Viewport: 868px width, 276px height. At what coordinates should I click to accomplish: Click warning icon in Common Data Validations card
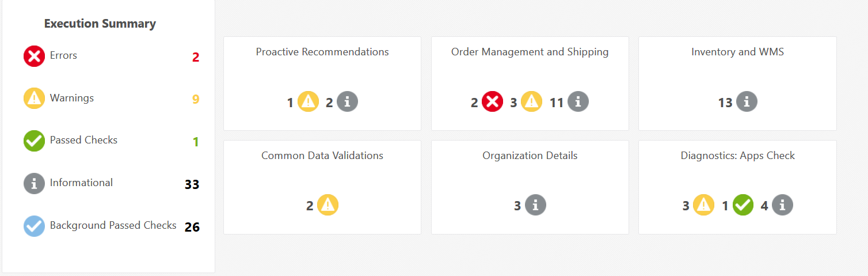(328, 205)
